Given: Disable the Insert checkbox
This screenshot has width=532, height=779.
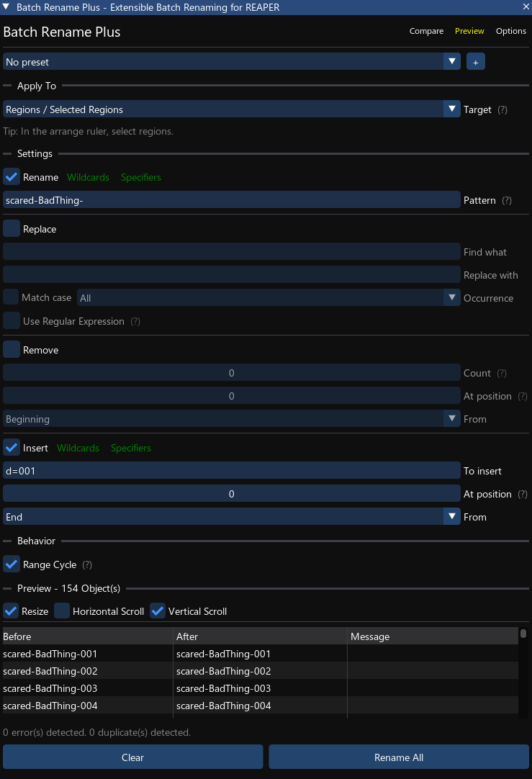Looking at the screenshot, I should (x=12, y=448).
